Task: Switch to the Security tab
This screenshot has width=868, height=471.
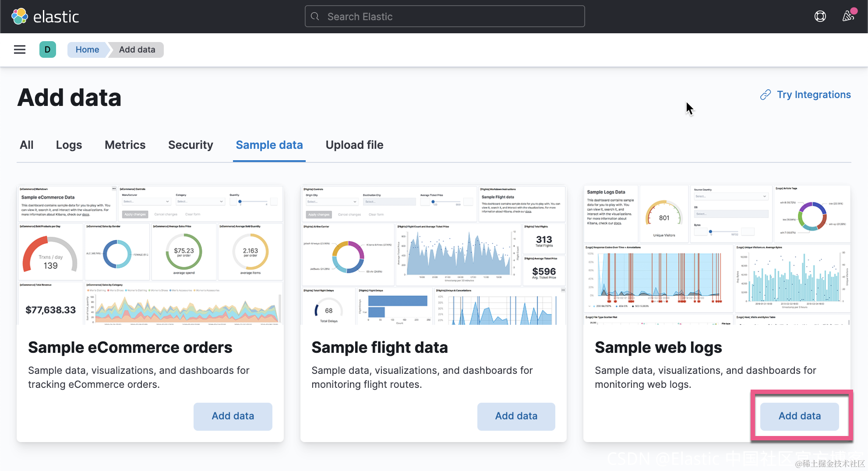Action: [x=191, y=145]
